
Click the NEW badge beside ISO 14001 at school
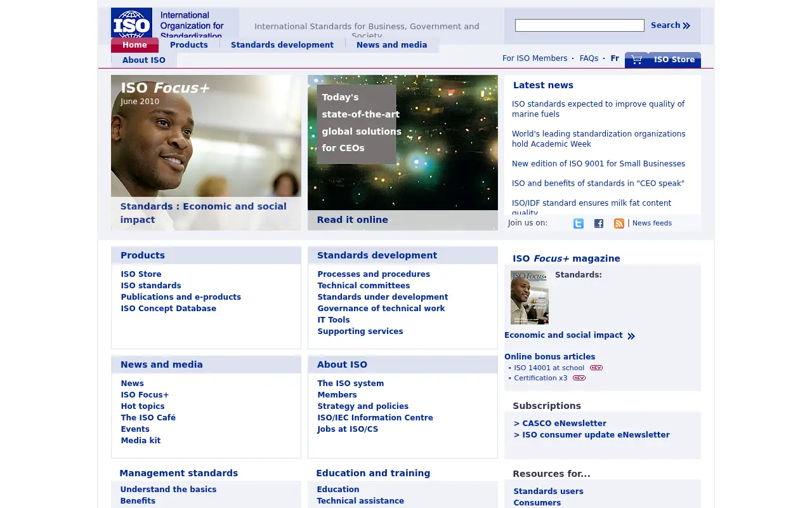(x=596, y=368)
